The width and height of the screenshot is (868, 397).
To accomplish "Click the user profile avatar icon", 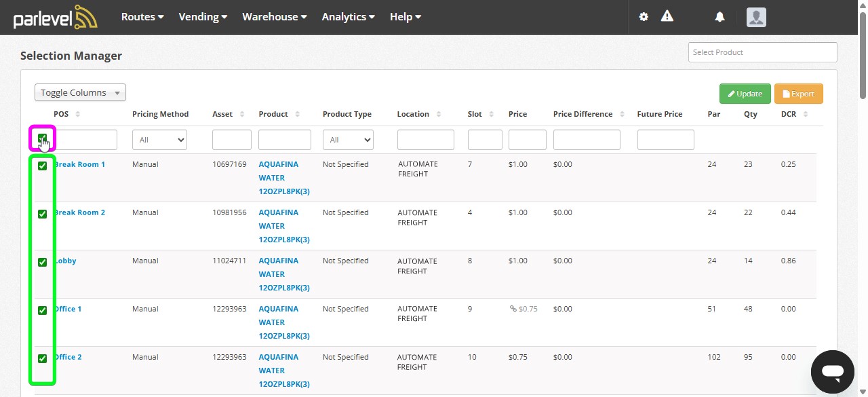I will coord(755,17).
